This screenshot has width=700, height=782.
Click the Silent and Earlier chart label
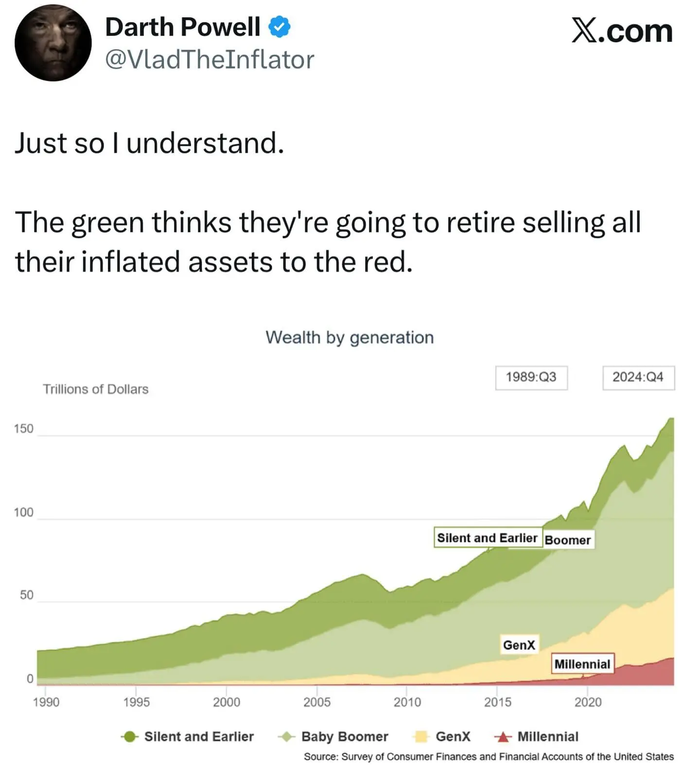(x=487, y=538)
